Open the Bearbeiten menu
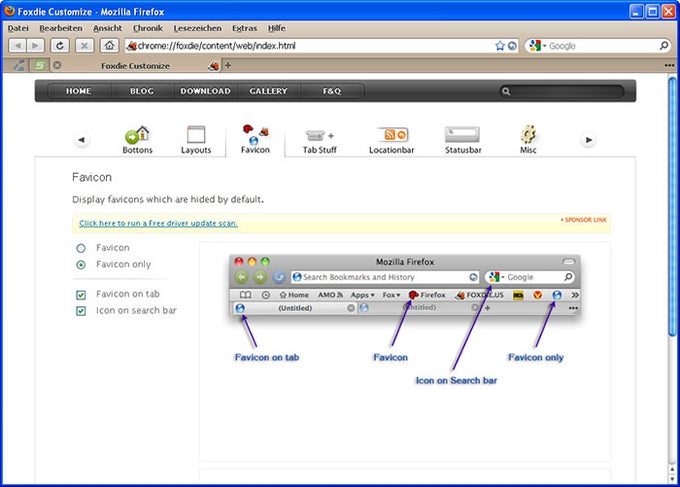Image resolution: width=680 pixels, height=487 pixels. pos(61,28)
